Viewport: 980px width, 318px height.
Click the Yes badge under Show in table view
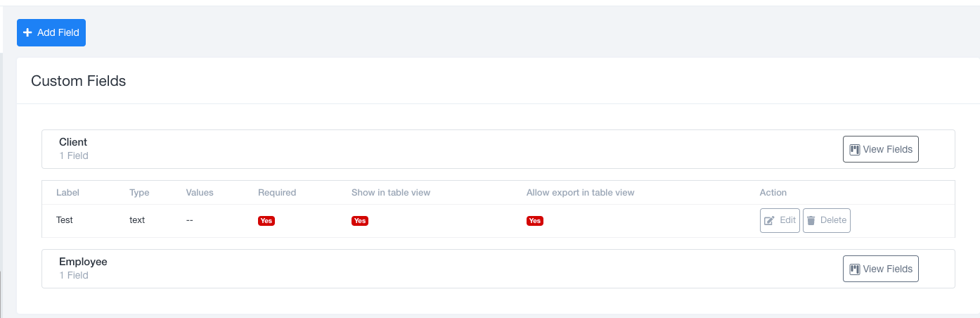point(360,220)
